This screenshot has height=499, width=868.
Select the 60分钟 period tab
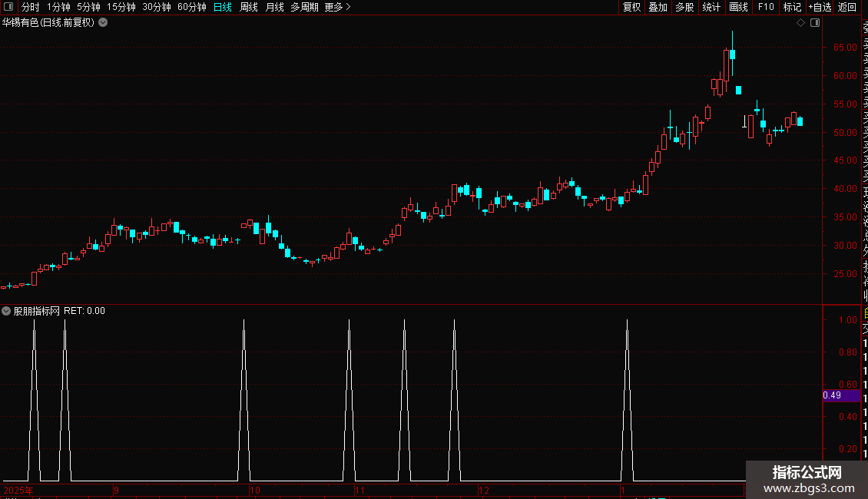(192, 7)
